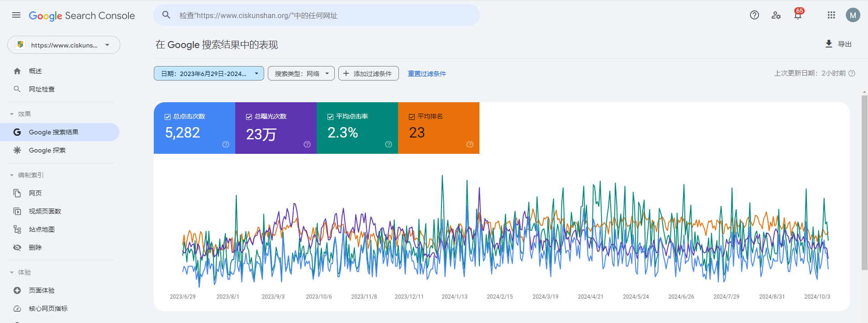Viewport: 868px width, 323px height.
Task: Click the Google Search Console logo
Action: 82,15
